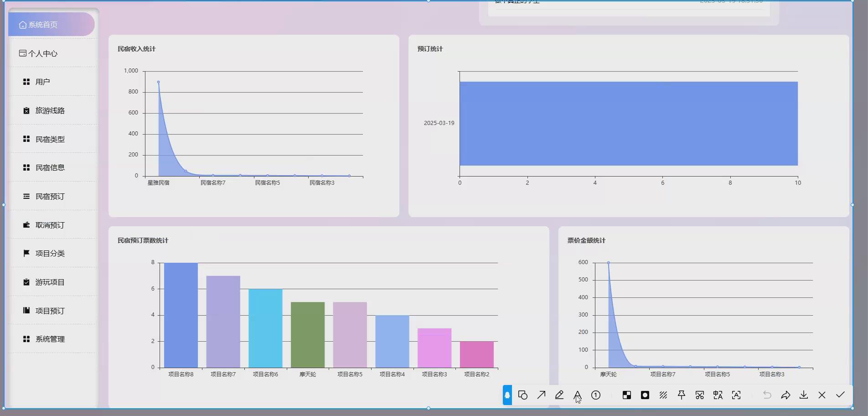Click the home icon beside 系统首页
The image size is (868, 416).
23,25
